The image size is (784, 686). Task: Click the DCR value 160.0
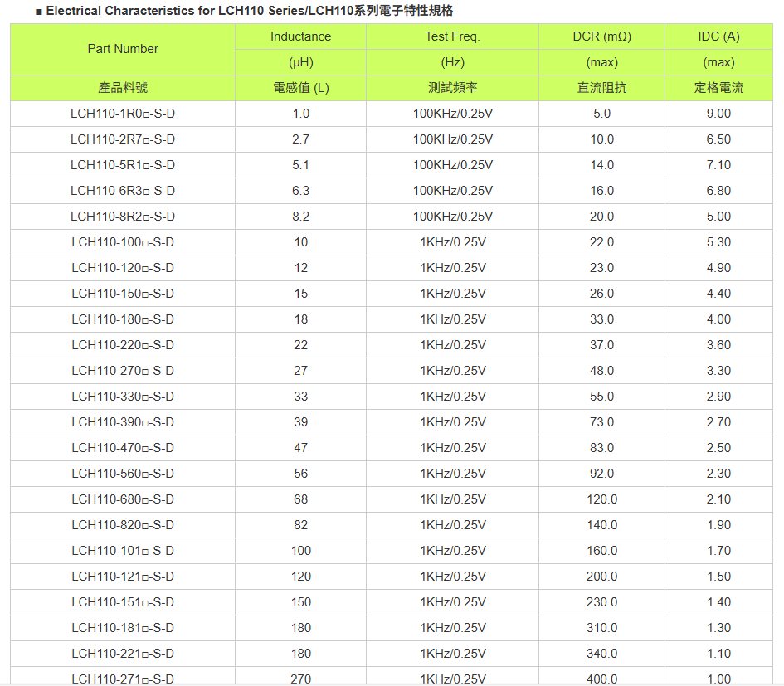pos(602,551)
